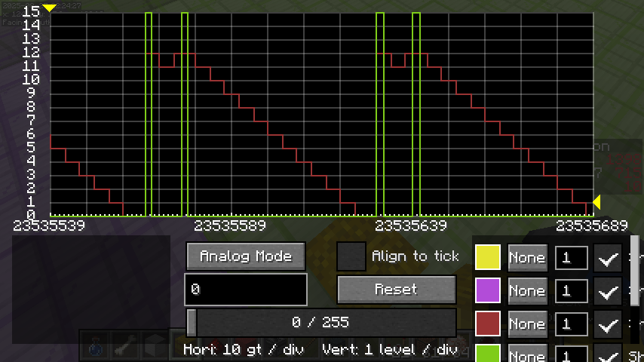Toggle the yellow channel checkmark
Viewport: 644px width, 362px height.
(x=608, y=258)
